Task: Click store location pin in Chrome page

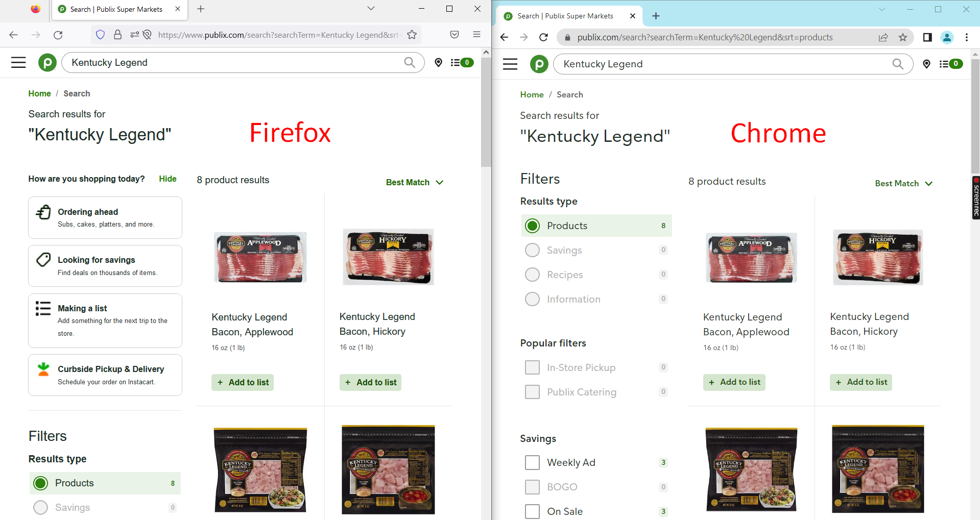Action: tap(926, 64)
